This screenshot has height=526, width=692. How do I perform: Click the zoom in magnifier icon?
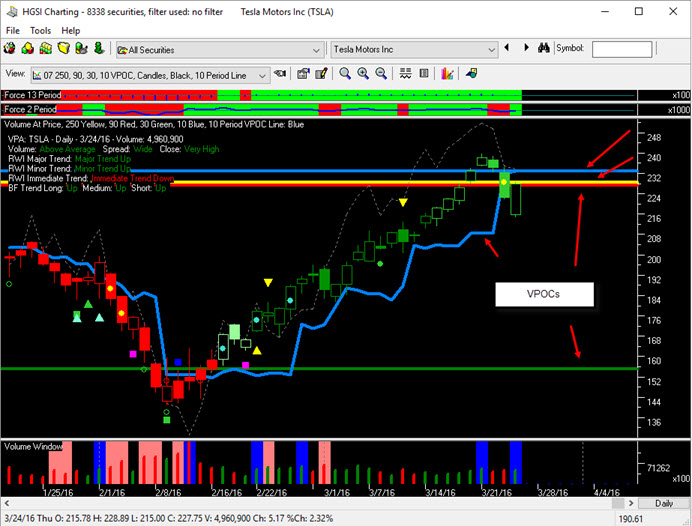coord(363,74)
